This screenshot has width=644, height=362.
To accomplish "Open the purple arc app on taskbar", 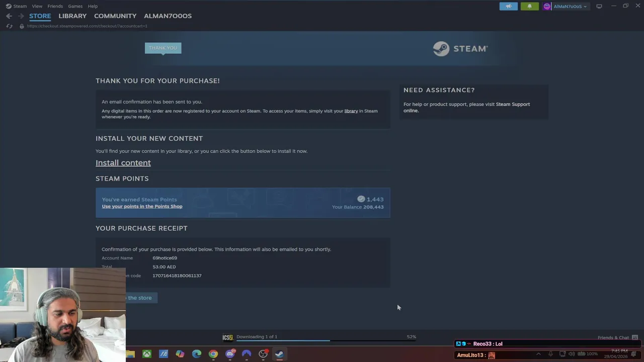I will pos(247,354).
